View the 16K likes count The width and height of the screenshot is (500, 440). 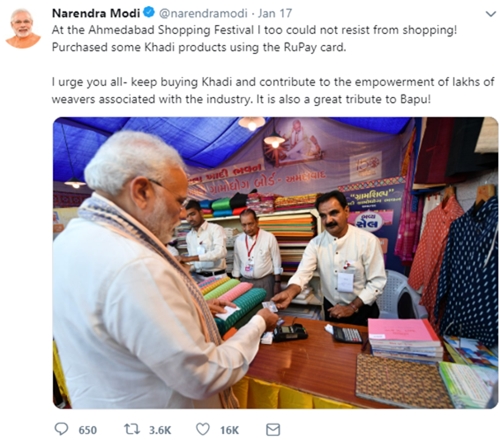pos(229,430)
